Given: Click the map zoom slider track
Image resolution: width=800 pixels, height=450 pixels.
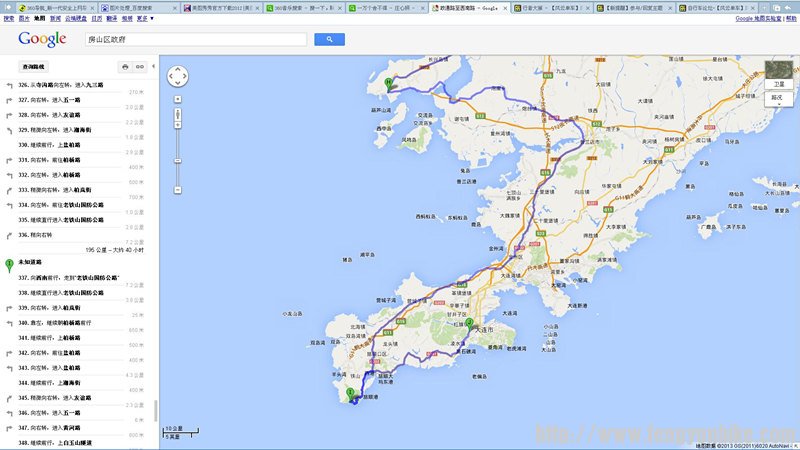Looking at the screenshot, I should pyautogui.click(x=178, y=145).
